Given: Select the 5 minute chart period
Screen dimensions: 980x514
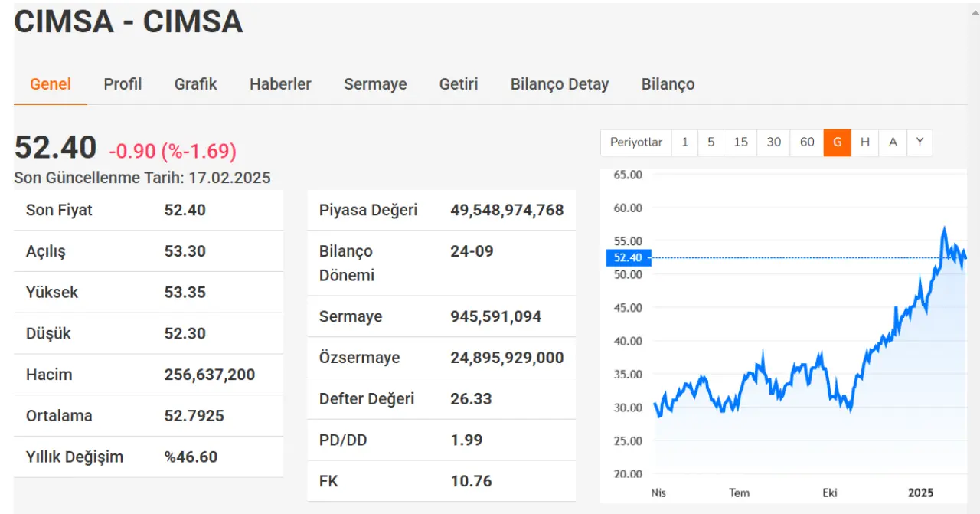Looking at the screenshot, I should (x=710, y=142).
